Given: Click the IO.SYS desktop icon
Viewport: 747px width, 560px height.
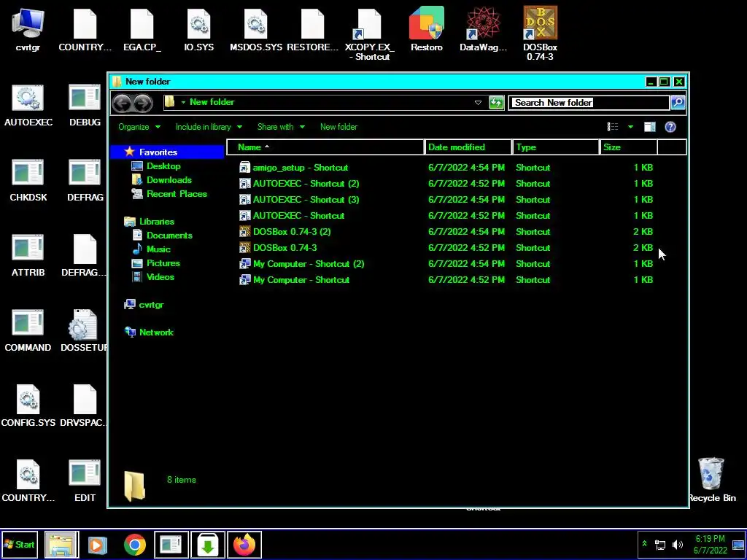Looking at the screenshot, I should tap(198, 29).
